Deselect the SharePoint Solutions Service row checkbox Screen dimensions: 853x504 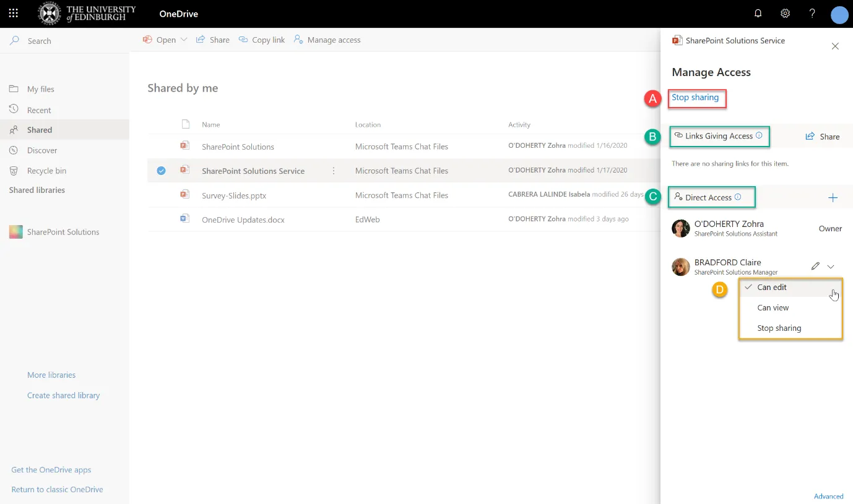(160, 171)
